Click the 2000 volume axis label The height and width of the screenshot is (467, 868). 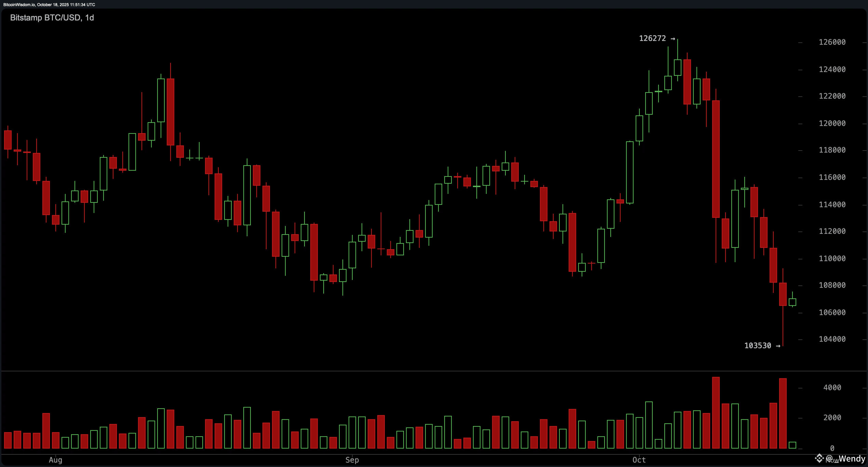coord(832,418)
